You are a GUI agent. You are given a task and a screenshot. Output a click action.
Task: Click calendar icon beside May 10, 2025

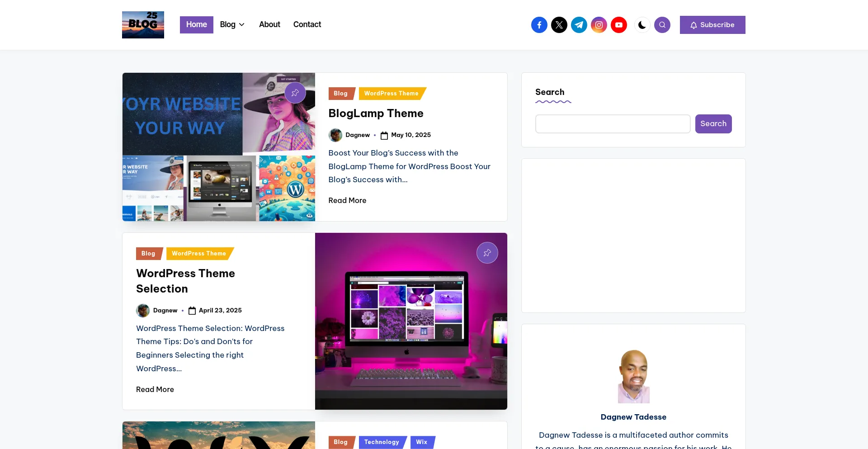click(384, 136)
